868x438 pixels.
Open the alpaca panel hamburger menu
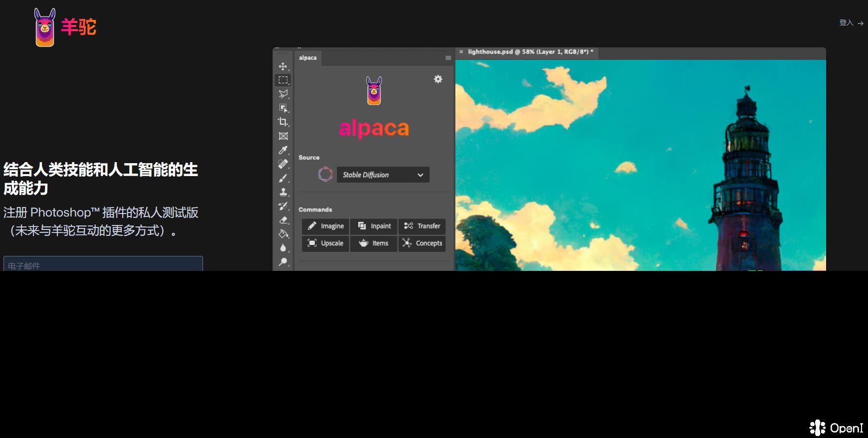click(448, 58)
